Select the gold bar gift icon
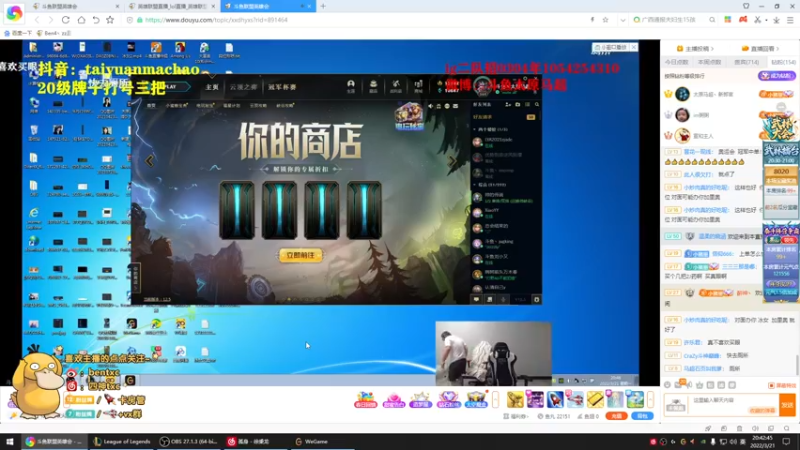The width and height of the screenshot is (800, 450). tap(595, 399)
